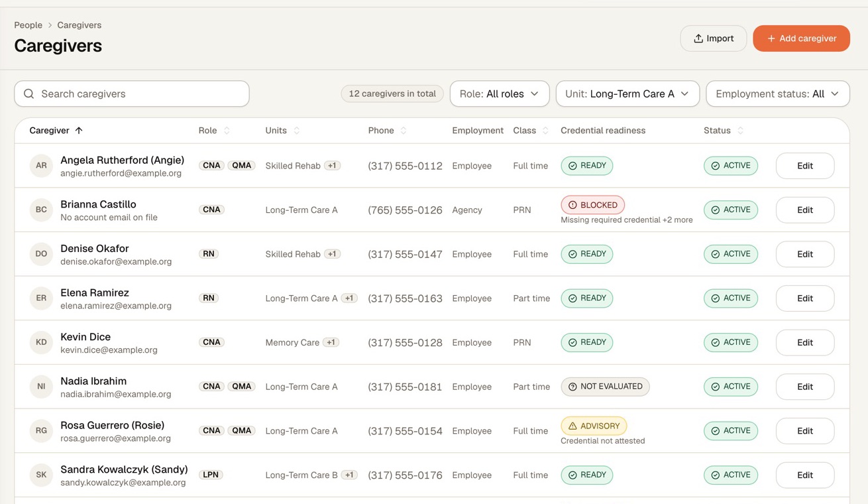Click the Class column sort icon
Screen dimensions: 868x504
(x=545, y=131)
